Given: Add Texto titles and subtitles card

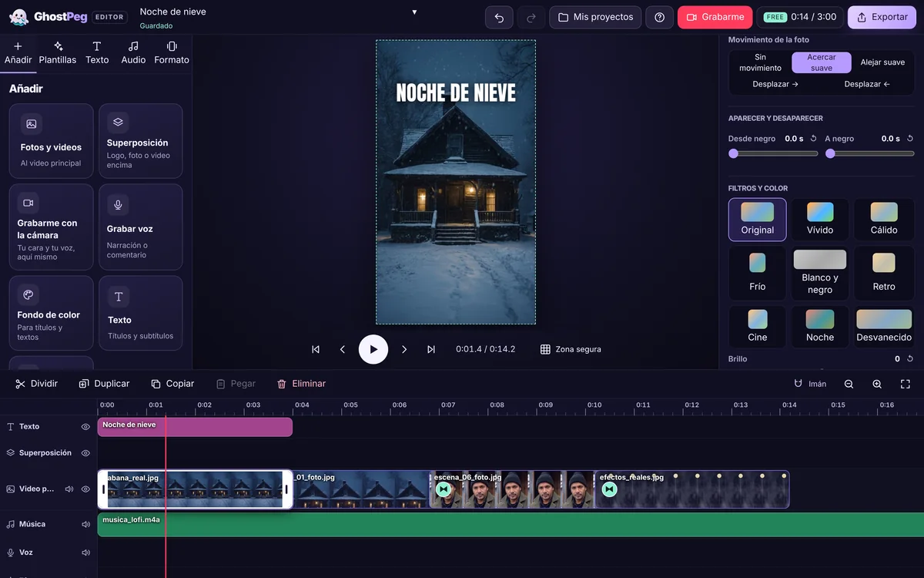Looking at the screenshot, I should pyautogui.click(x=141, y=313).
